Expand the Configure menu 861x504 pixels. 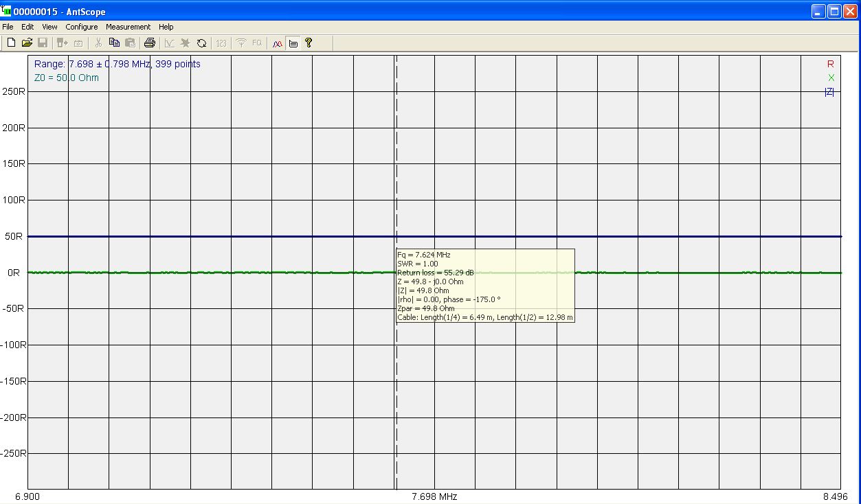pyautogui.click(x=82, y=27)
